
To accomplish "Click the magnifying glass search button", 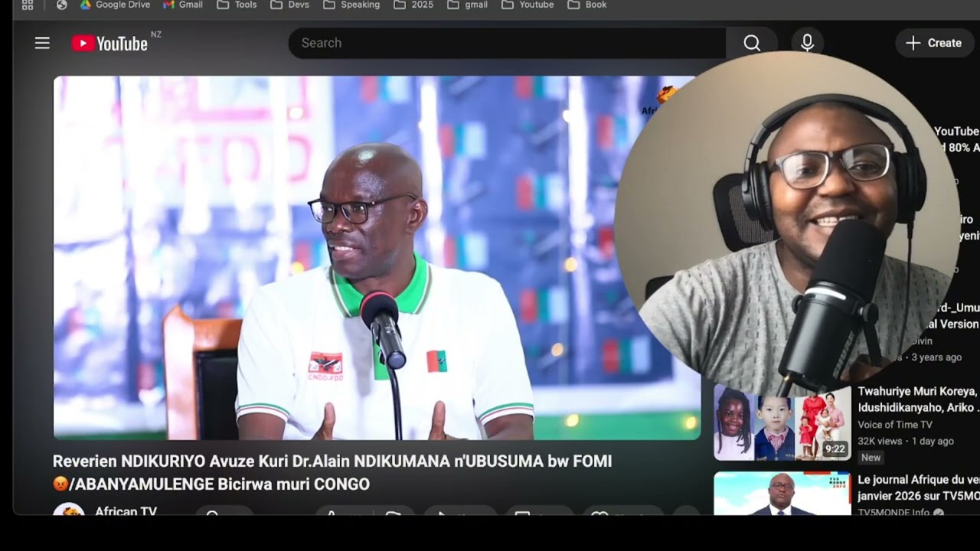I will coord(752,43).
